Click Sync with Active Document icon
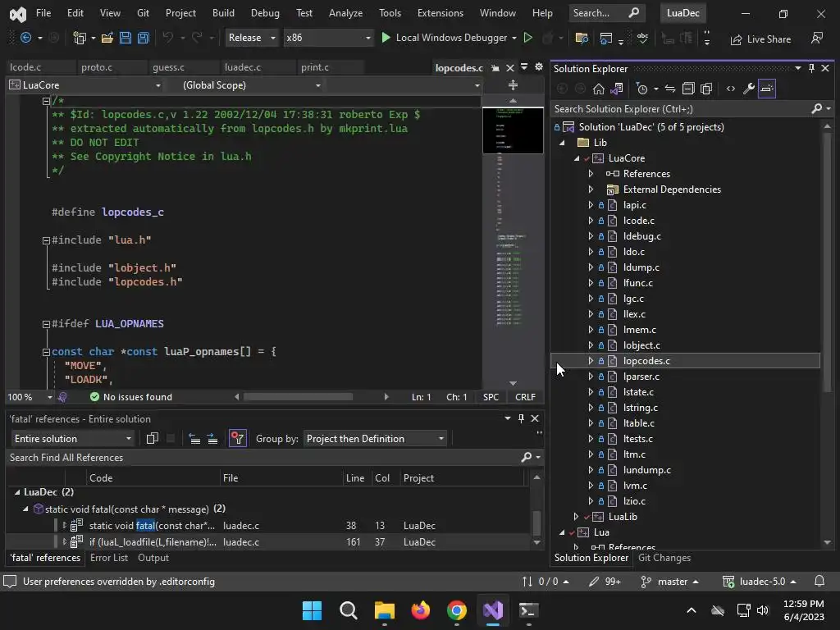This screenshot has height=630, width=840. pos(669,89)
